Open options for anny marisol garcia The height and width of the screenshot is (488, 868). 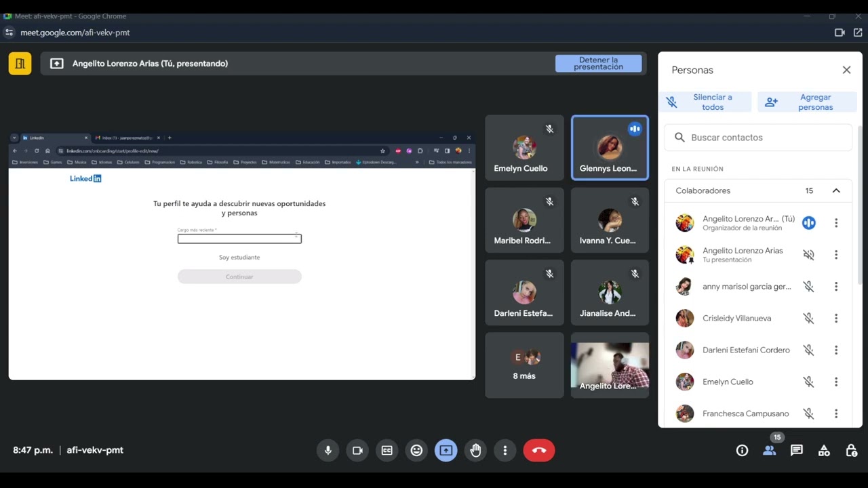coord(836,287)
